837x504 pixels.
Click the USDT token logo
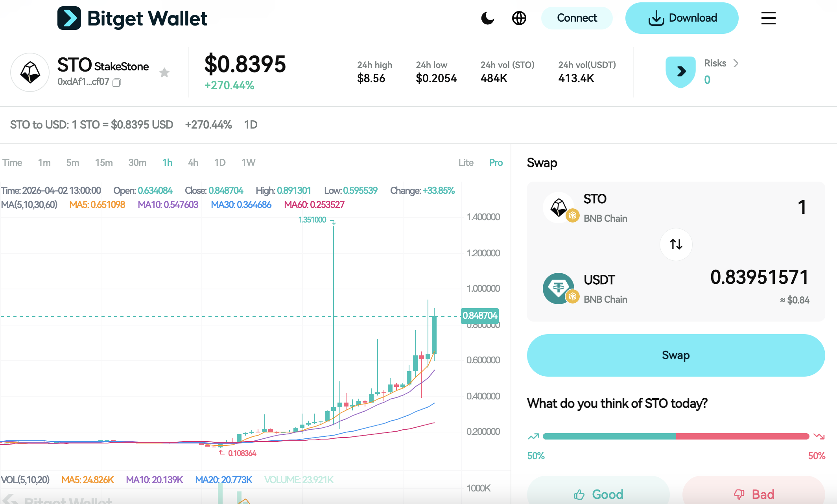[559, 288]
